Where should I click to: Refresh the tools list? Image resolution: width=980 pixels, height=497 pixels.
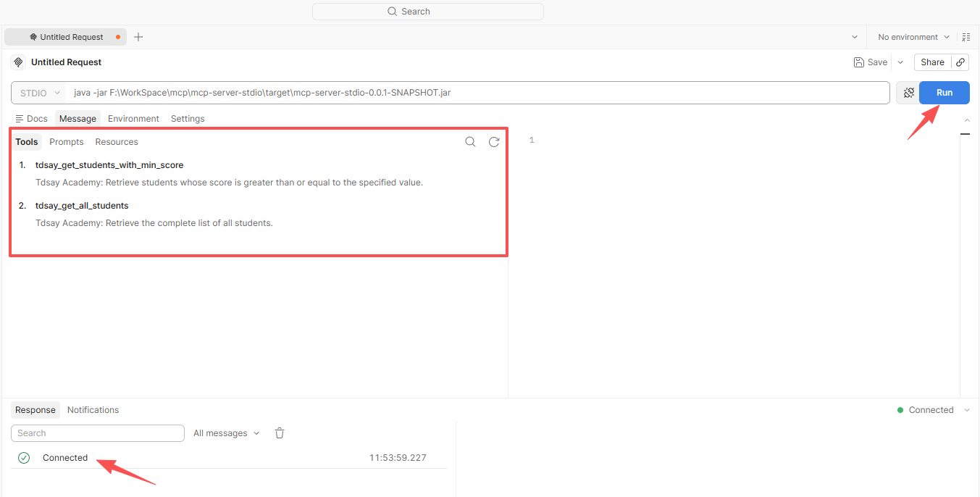[494, 142]
